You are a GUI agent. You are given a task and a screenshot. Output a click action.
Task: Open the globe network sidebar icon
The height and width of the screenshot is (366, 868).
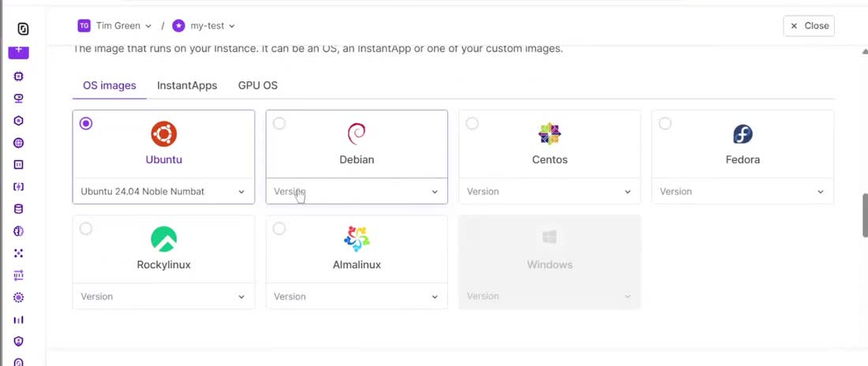pyautogui.click(x=18, y=143)
